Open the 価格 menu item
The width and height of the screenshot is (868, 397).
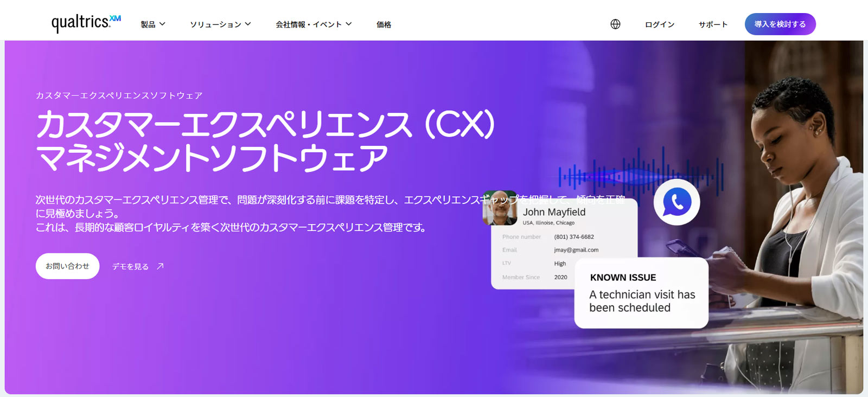point(384,24)
